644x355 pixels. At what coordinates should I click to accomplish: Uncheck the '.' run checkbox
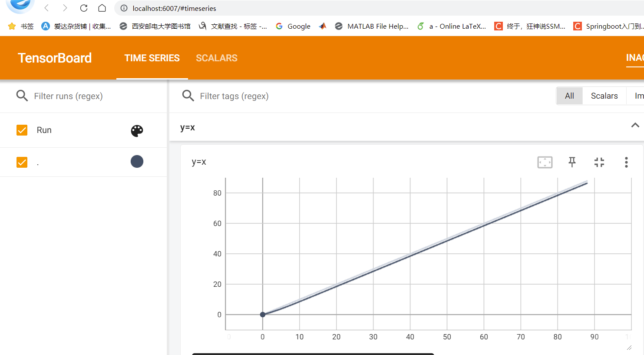pos(22,162)
